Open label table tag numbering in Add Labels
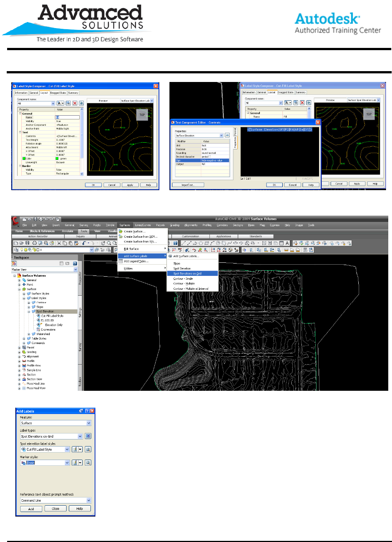Image resolution: width=392 pixels, height=542 pixels. coord(88,436)
